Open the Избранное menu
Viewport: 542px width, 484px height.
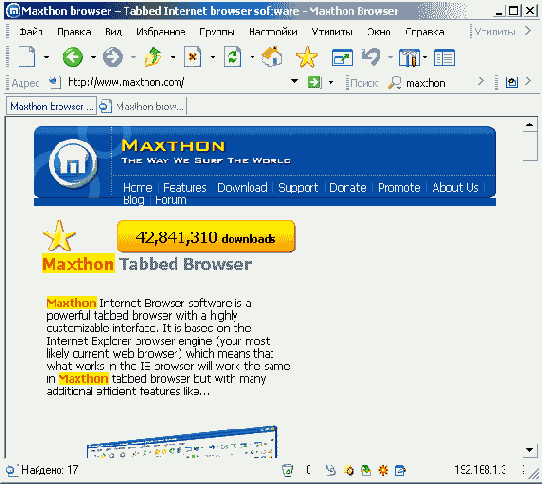[161, 32]
